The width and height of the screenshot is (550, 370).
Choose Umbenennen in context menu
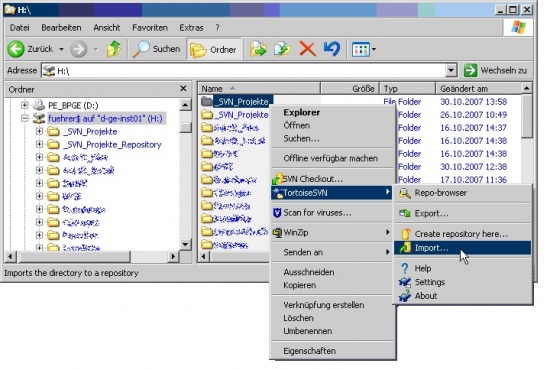tap(333, 331)
